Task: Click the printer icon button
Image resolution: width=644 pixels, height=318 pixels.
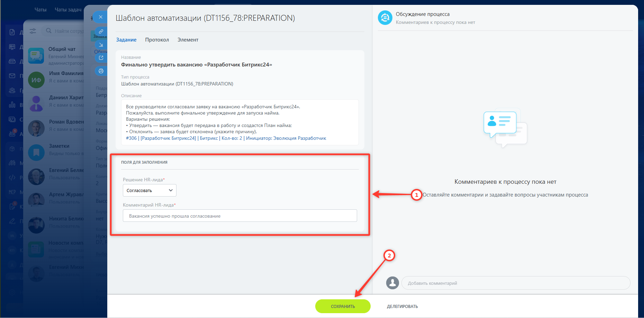Action: coord(101,71)
